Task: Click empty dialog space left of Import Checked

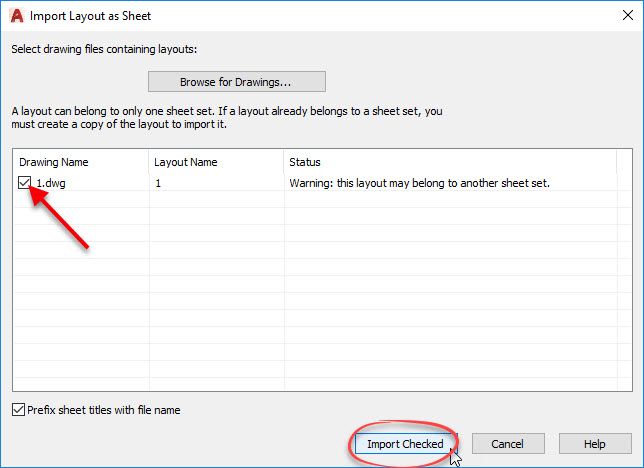Action: coord(180,444)
